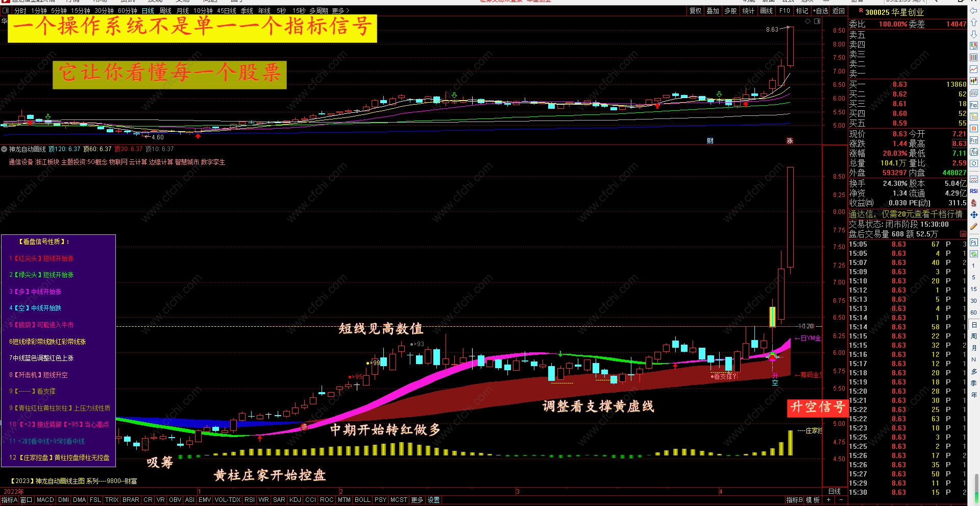Screen dimensions: 980x506
Task: Click the 日线 label box at bottom right
Action: coord(835,491)
